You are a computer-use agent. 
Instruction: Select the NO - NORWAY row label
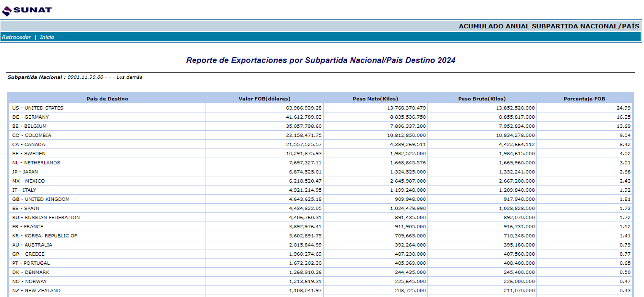pos(30,282)
